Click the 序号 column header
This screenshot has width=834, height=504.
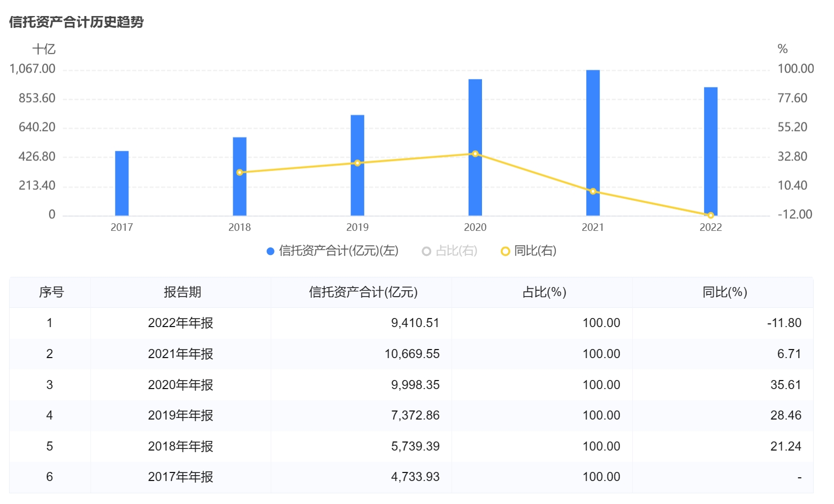(51, 292)
